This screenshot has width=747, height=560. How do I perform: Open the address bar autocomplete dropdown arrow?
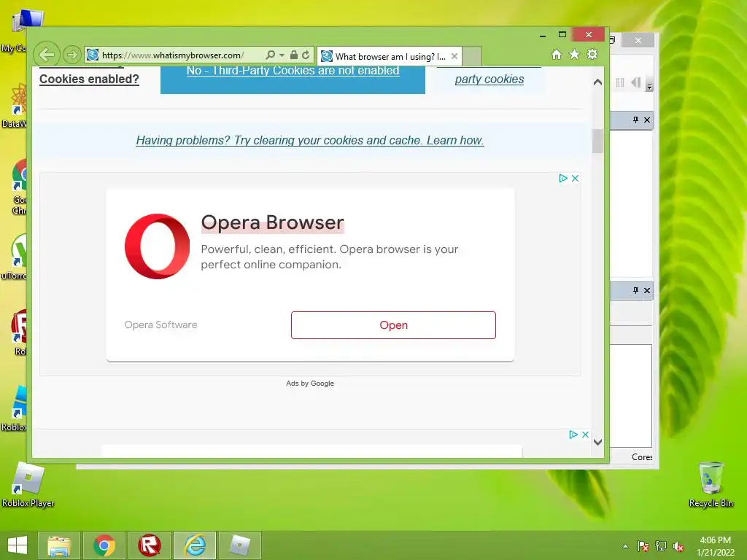click(282, 55)
